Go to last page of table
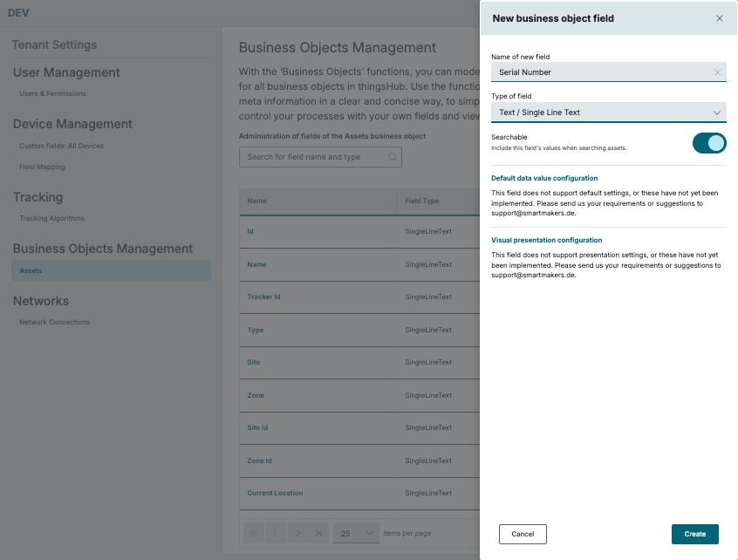Image resolution: width=738 pixels, height=560 pixels. [x=318, y=533]
